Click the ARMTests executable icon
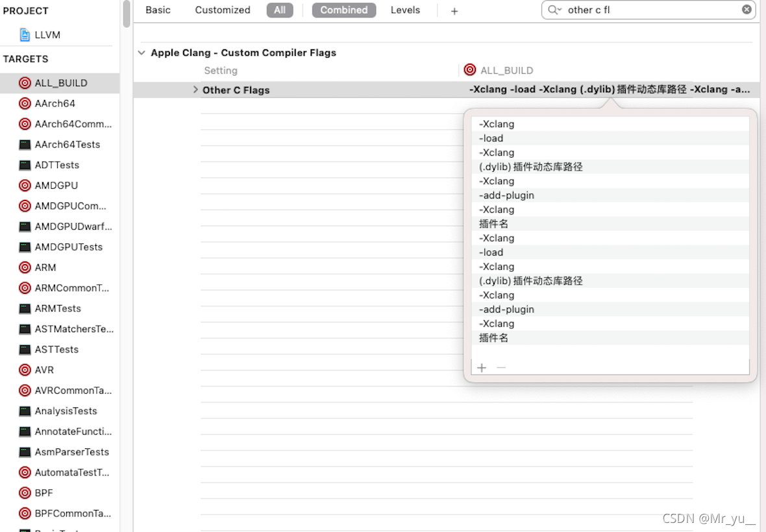Image resolution: width=766 pixels, height=532 pixels. [x=25, y=308]
